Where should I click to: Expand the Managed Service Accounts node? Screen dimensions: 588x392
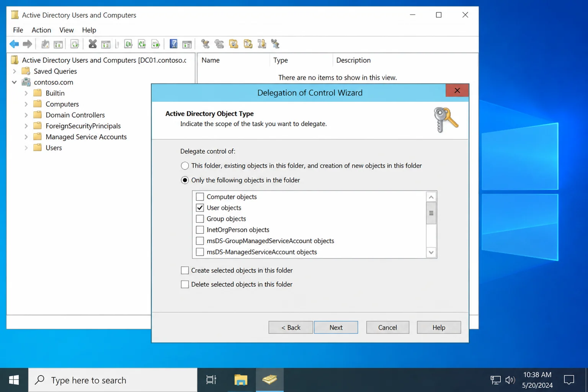point(26,137)
